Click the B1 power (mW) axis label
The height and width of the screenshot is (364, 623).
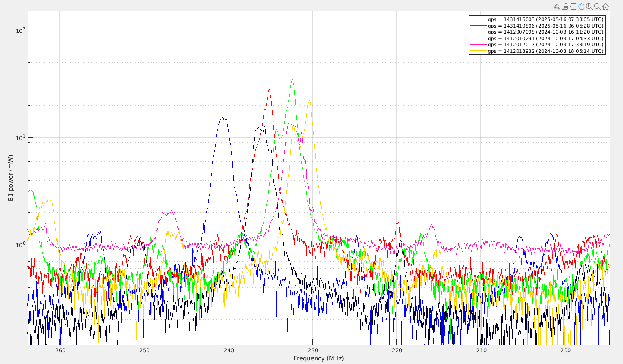pos(11,178)
